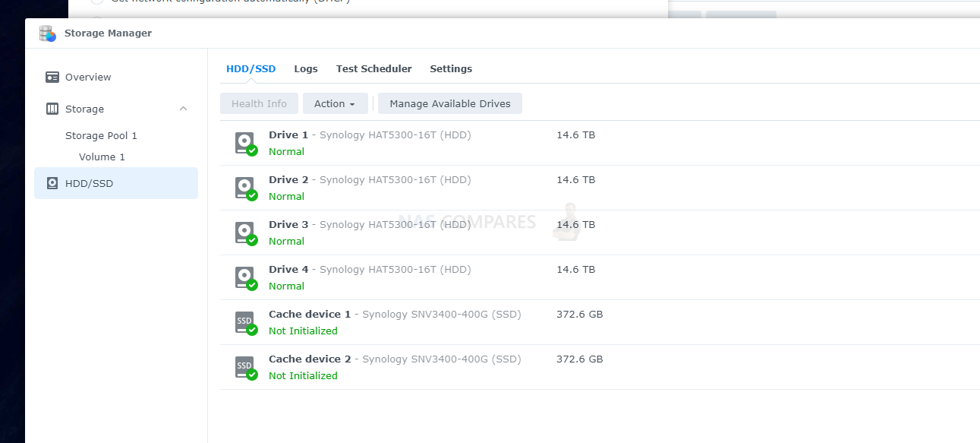Click the hard drive icon for Drive 3
This screenshot has width=980, height=443.
[245, 233]
